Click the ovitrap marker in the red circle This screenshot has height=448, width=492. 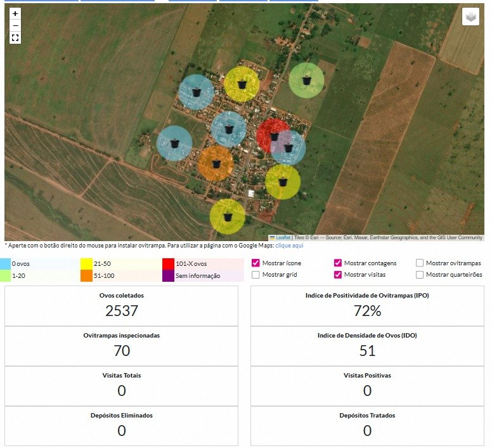(274, 135)
